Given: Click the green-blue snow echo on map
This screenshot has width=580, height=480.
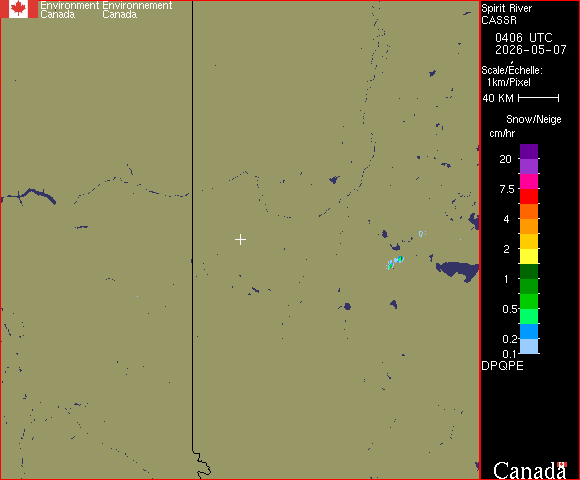Looking at the screenshot, I should tap(395, 262).
